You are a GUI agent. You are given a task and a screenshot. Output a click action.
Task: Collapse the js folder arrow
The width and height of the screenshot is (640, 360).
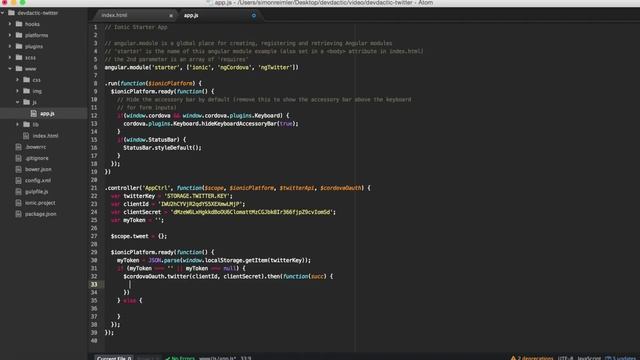[x=18, y=102]
